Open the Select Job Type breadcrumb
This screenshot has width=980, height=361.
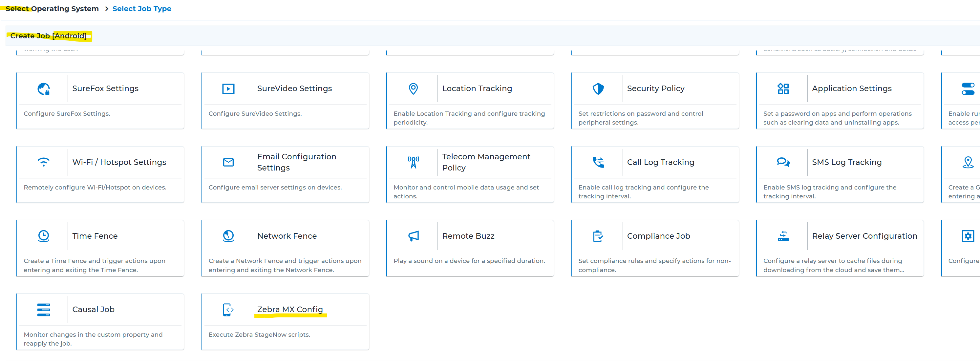pyautogui.click(x=141, y=8)
